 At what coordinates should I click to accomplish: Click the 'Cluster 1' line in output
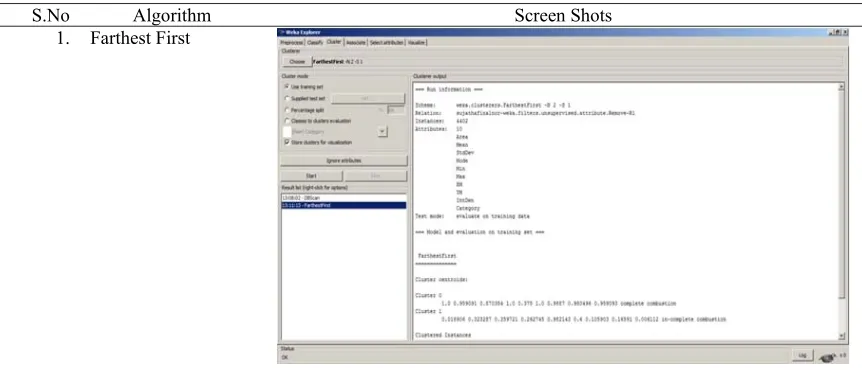click(x=429, y=311)
